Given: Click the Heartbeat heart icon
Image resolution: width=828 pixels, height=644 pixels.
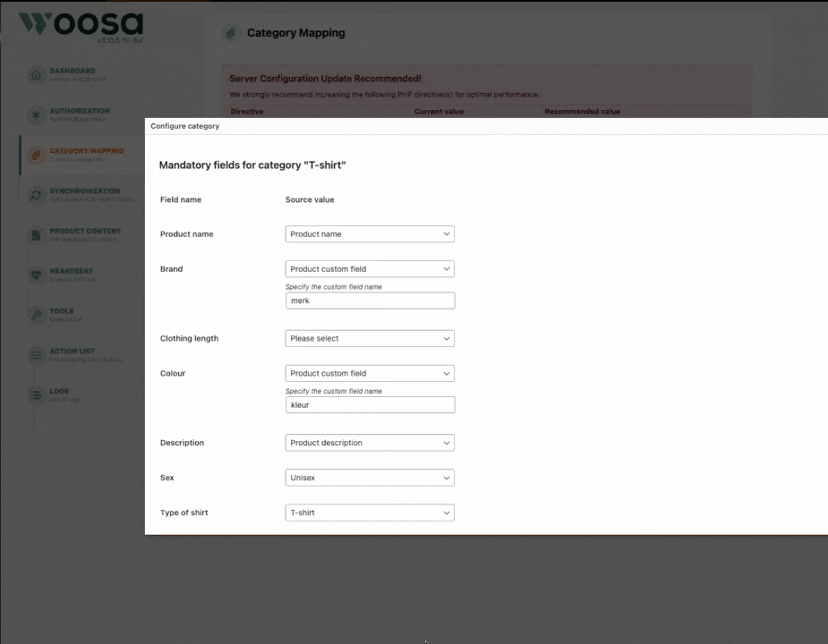Looking at the screenshot, I should coord(36,275).
